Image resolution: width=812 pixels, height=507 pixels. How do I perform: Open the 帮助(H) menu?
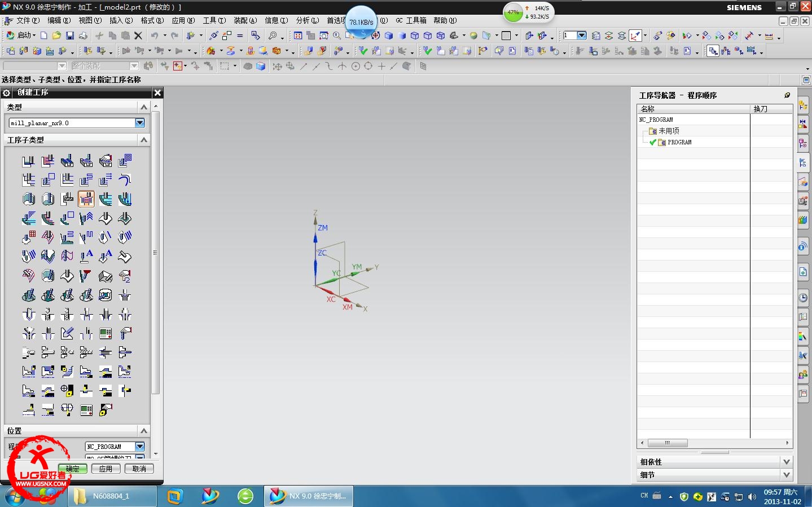coord(445,20)
